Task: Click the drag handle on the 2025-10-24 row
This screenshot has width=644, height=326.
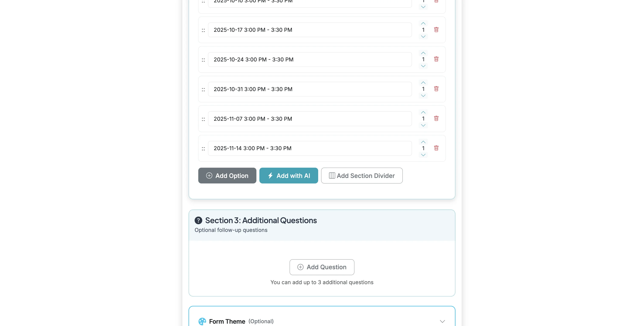Action: pyautogui.click(x=203, y=59)
